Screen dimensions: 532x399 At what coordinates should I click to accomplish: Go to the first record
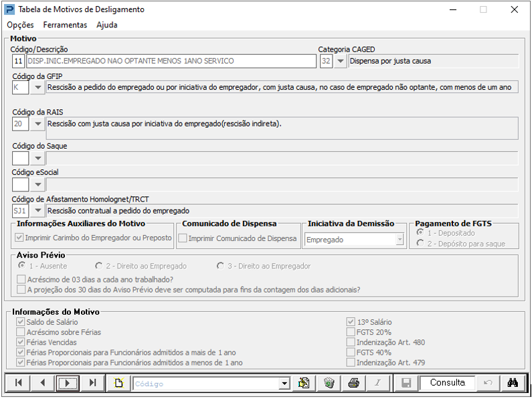pos(18,383)
